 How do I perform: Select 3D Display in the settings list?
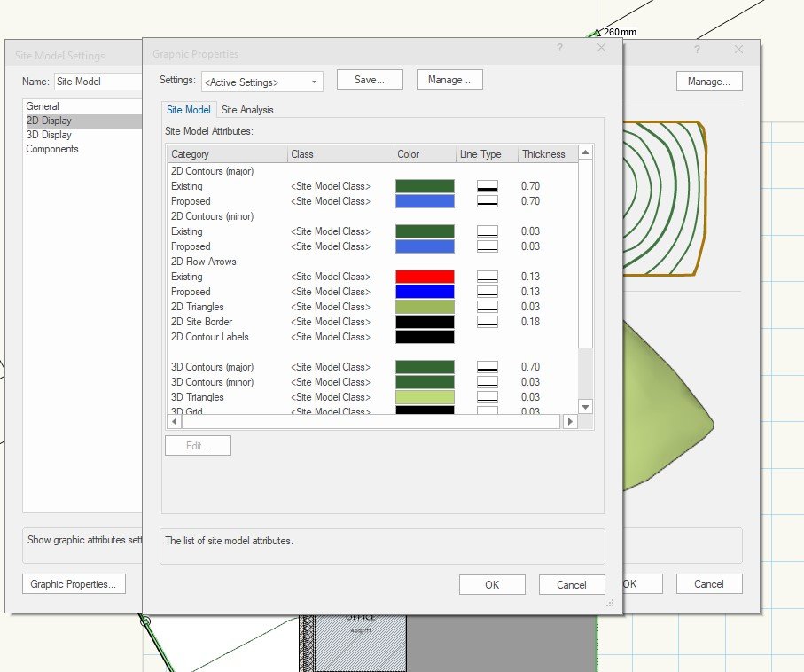click(x=50, y=134)
